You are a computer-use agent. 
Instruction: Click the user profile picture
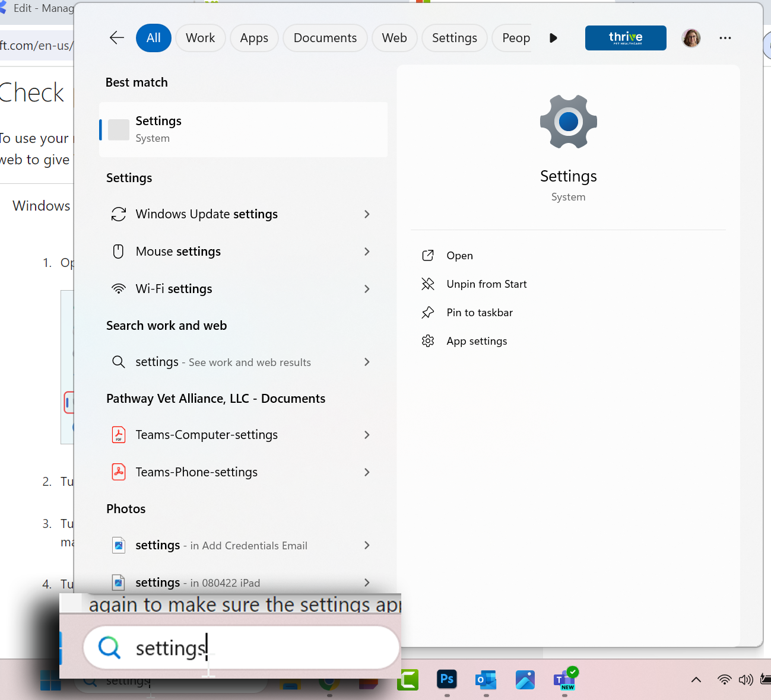point(691,38)
